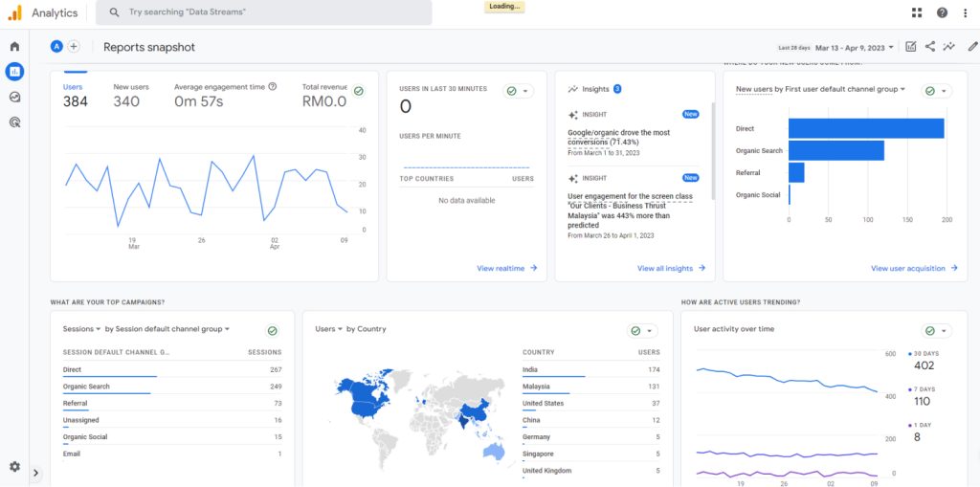980x487 pixels.
Task: Click the United States country row
Action: coord(591,404)
